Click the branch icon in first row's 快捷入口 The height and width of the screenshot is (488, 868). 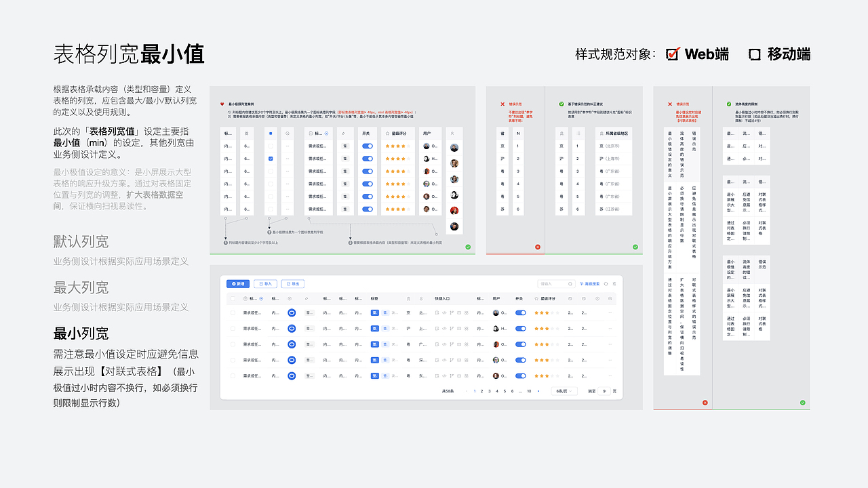[x=451, y=313]
